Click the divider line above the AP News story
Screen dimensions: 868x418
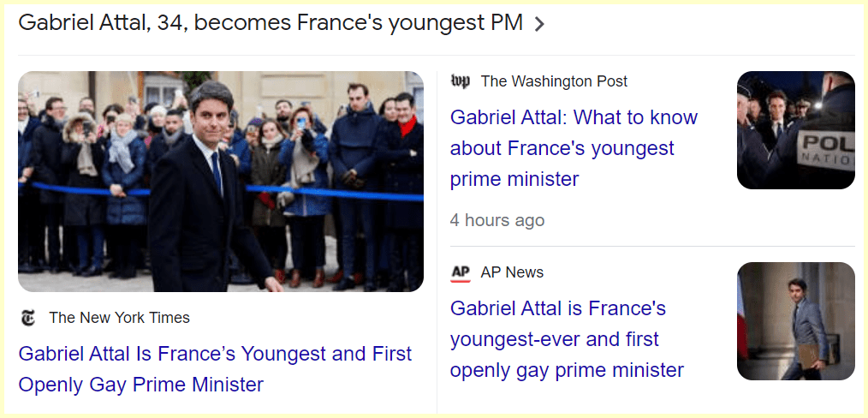652,247
